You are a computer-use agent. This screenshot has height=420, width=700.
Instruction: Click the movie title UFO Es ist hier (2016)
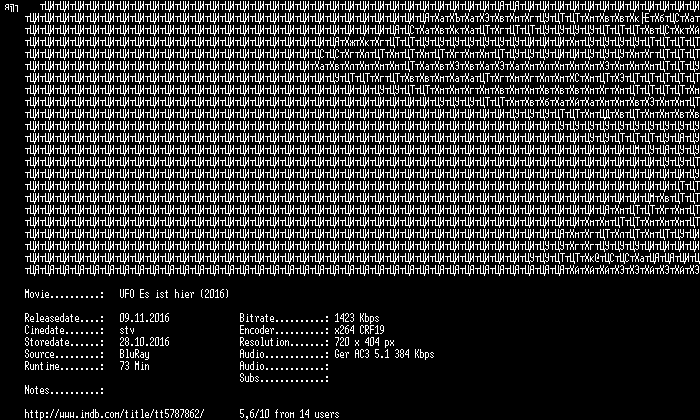(174, 294)
